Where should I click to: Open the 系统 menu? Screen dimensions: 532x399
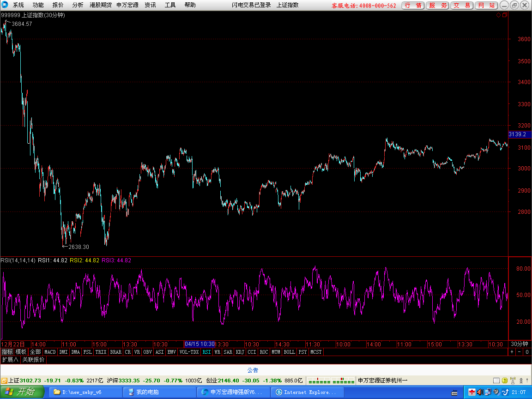[x=18, y=5]
